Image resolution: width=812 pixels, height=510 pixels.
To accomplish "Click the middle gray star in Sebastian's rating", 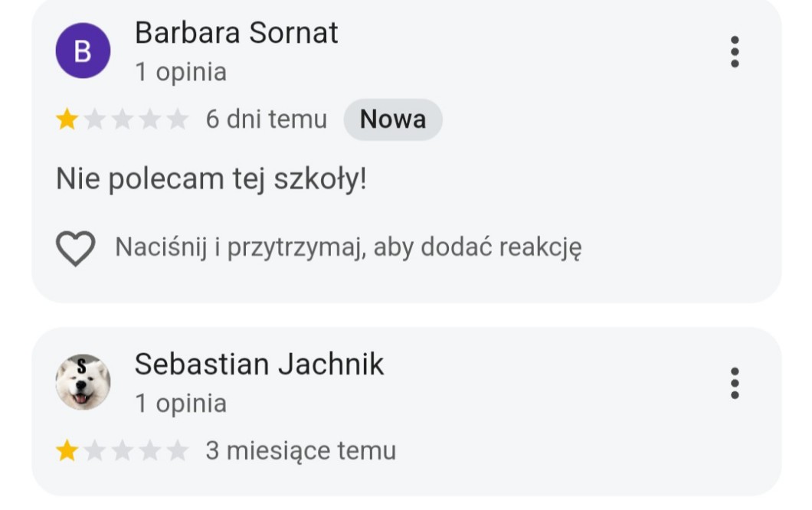I will [123, 451].
